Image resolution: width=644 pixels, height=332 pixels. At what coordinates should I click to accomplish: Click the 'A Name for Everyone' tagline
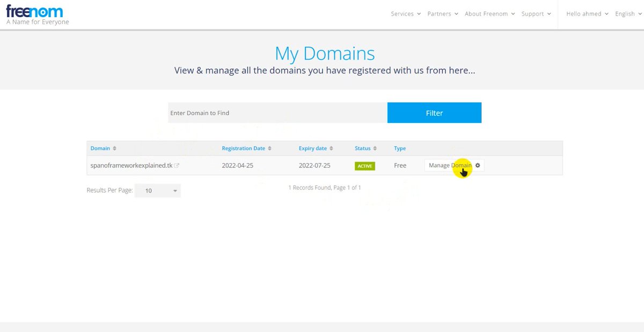pyautogui.click(x=38, y=23)
